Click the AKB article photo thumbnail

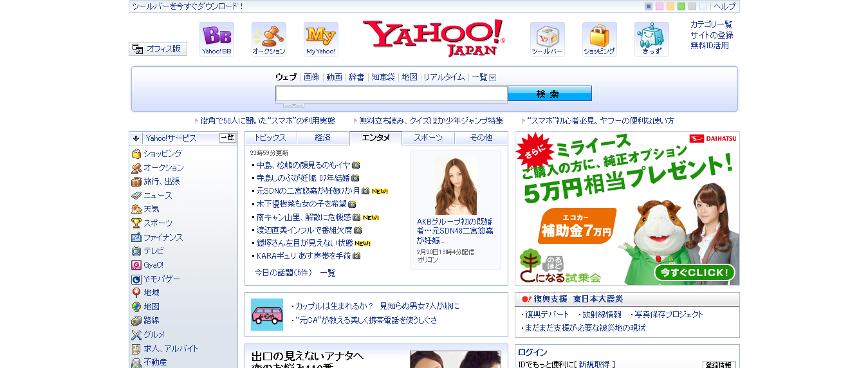[456, 185]
